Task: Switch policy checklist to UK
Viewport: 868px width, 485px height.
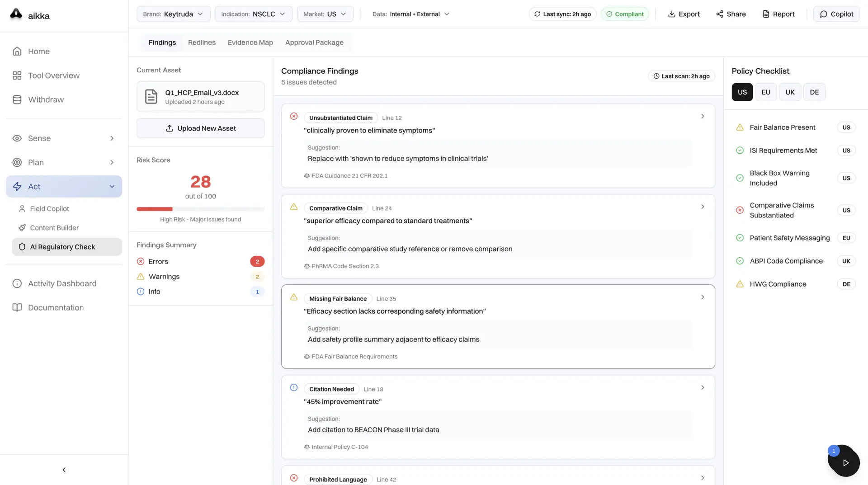Action: coord(790,92)
